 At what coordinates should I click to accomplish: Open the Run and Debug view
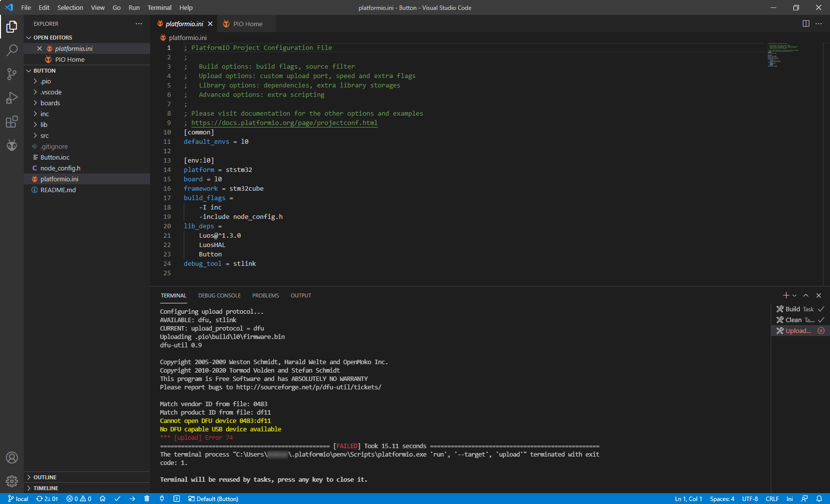coord(12,98)
